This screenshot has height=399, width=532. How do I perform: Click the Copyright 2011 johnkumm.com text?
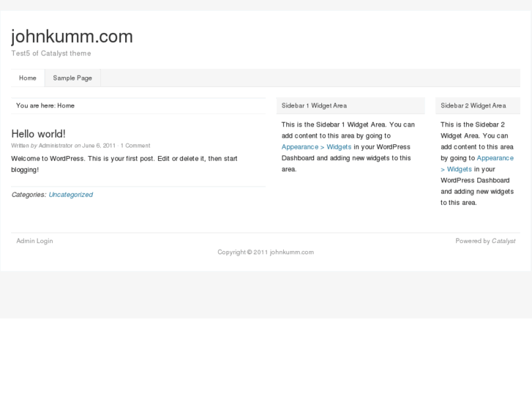coord(266,253)
